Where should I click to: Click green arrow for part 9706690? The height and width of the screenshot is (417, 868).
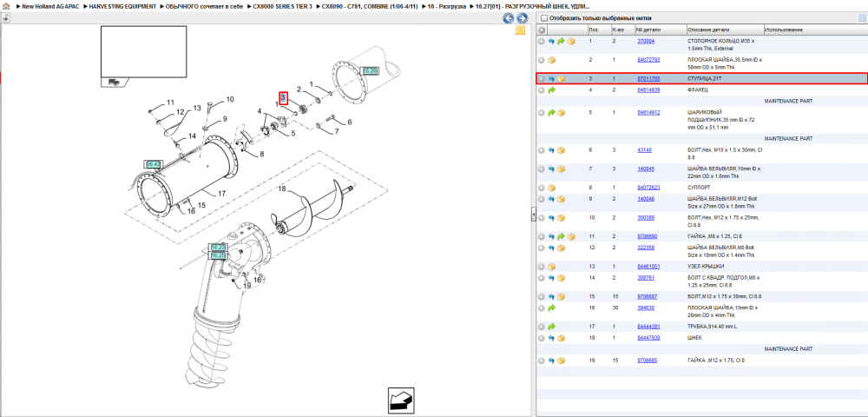pos(561,236)
